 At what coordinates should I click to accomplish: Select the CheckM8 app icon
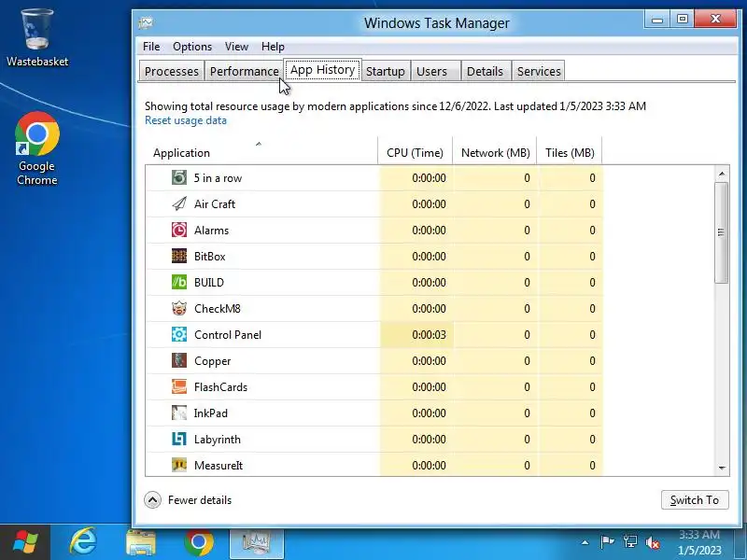point(179,309)
